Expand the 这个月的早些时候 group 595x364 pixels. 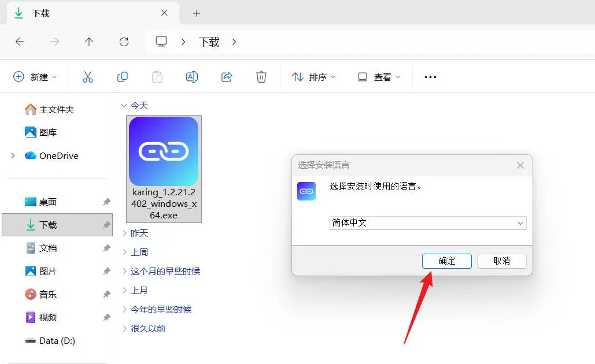click(124, 271)
